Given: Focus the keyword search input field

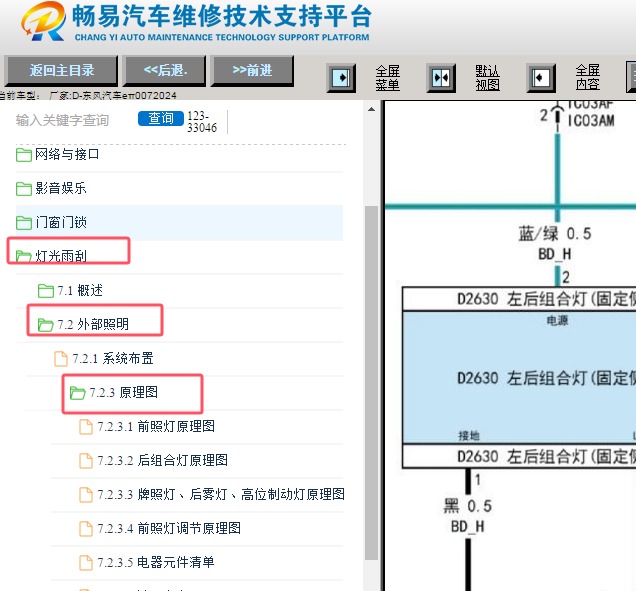Looking at the screenshot, I should tap(73, 120).
